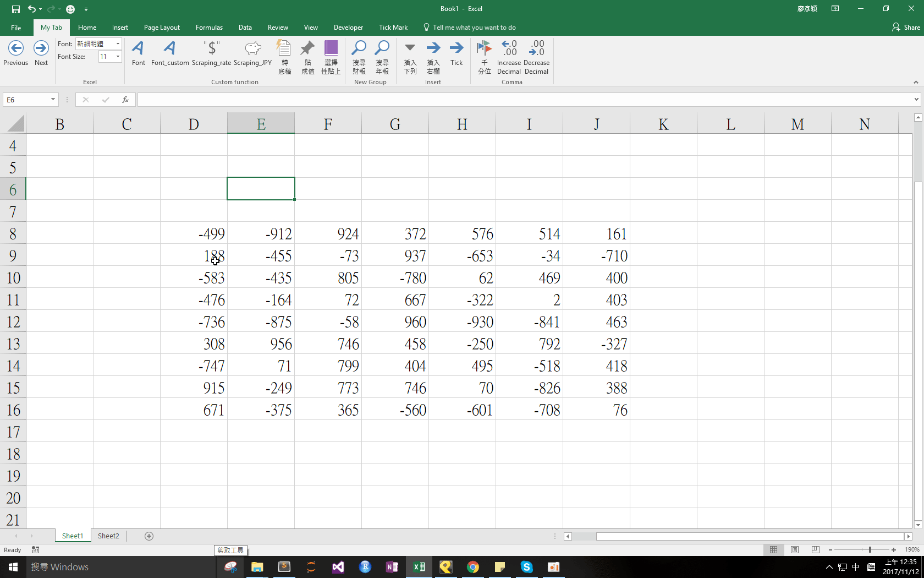Run the Font_custom macro icon
Image resolution: width=924 pixels, height=578 pixels.
click(170, 48)
